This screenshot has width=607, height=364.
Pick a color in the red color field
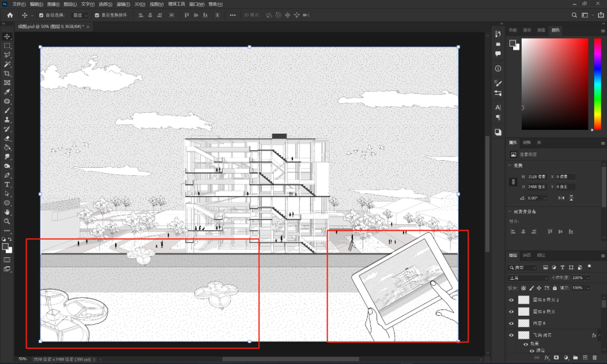pos(555,84)
